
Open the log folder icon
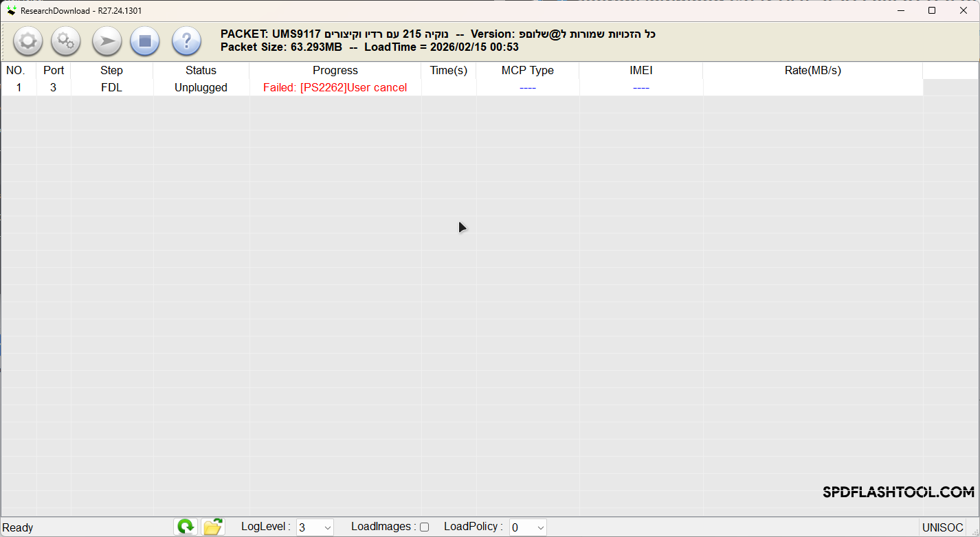[212, 526]
